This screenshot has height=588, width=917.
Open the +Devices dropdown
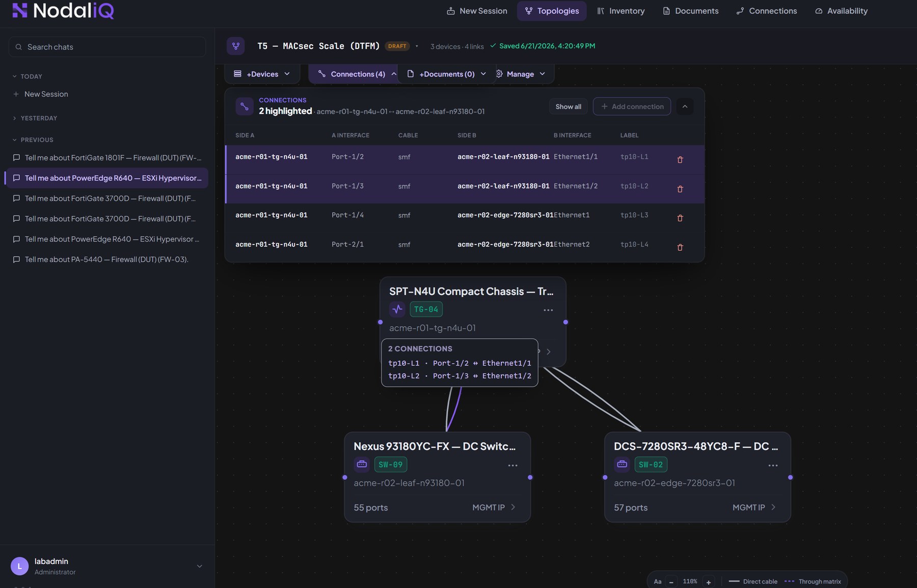coord(262,74)
